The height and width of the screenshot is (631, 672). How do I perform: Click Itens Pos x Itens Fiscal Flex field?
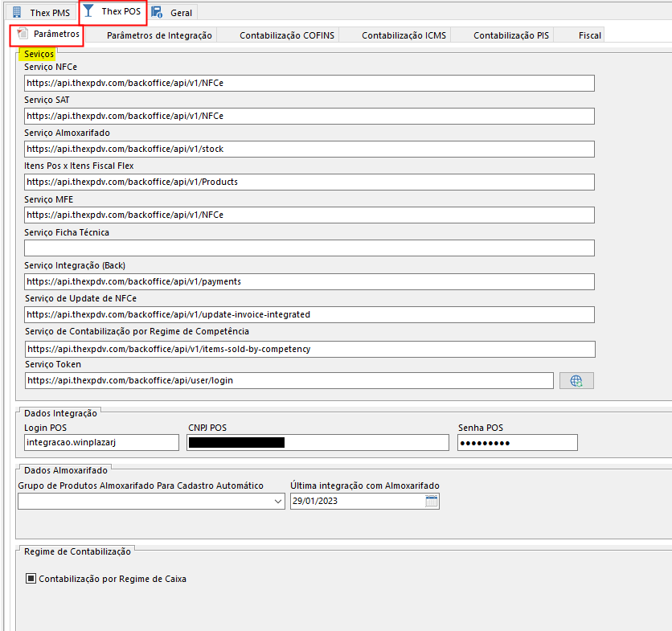click(309, 182)
